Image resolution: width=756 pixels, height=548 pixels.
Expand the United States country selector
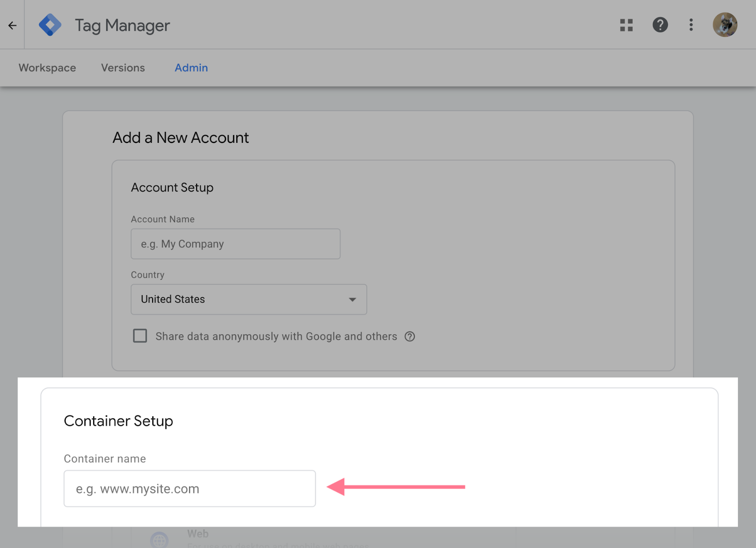[x=248, y=299]
